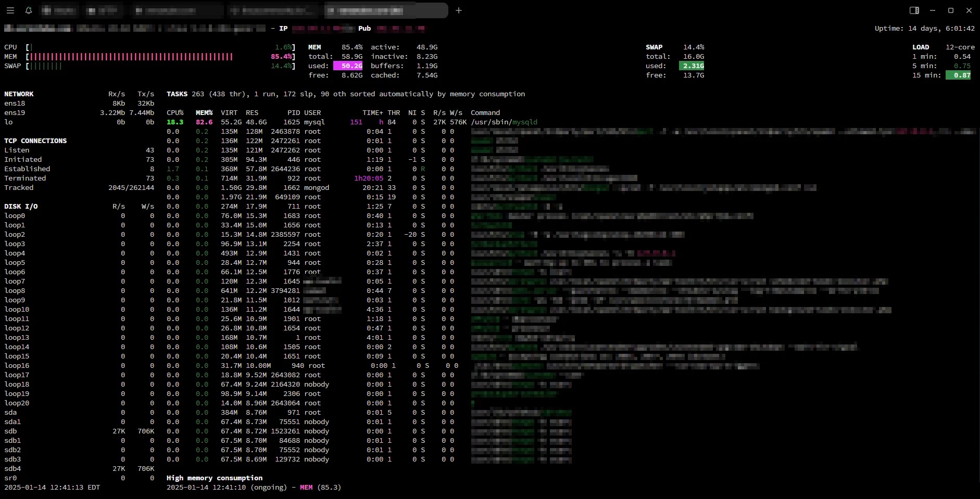This screenshot has width=980, height=499.
Task: Click the Command column header
Action: click(485, 113)
